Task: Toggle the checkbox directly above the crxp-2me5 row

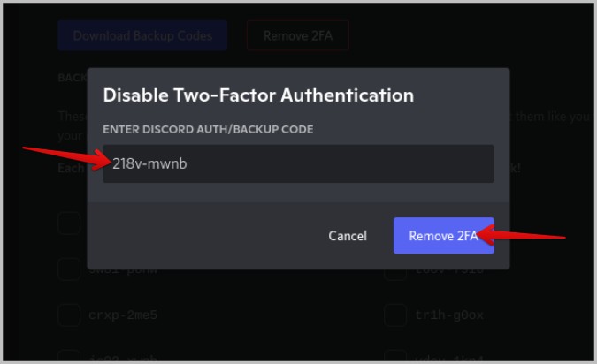Action: click(x=69, y=270)
